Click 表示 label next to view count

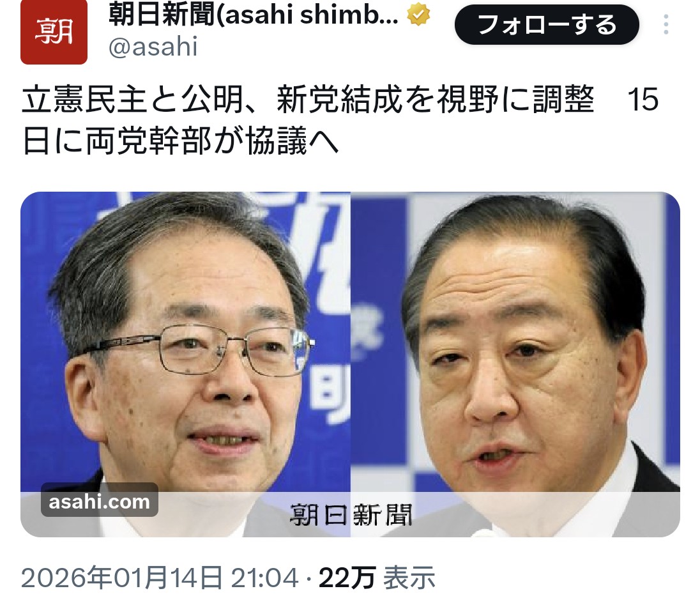point(410,578)
